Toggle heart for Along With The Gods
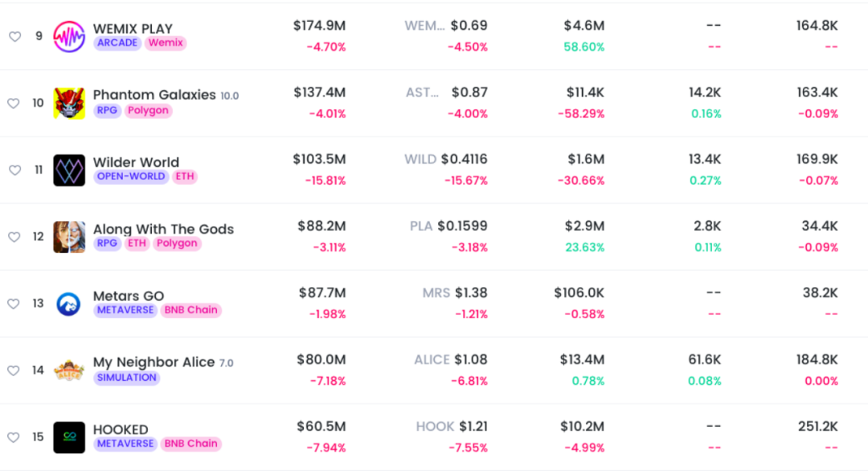Image resolution: width=868 pixels, height=471 pixels. 14,236
